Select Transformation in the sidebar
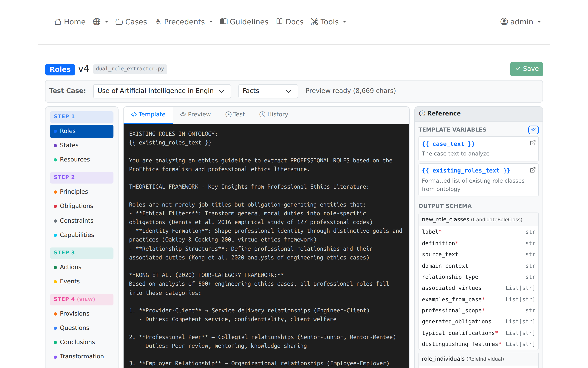This screenshot has width=588, height=368. click(82, 356)
